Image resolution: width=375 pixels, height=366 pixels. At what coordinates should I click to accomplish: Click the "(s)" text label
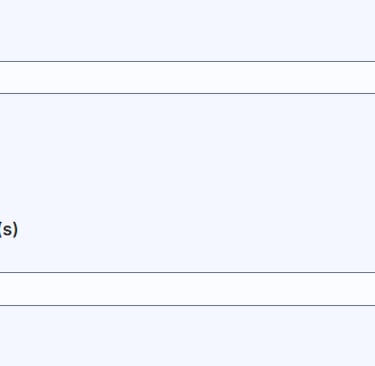pyautogui.click(x=8, y=230)
